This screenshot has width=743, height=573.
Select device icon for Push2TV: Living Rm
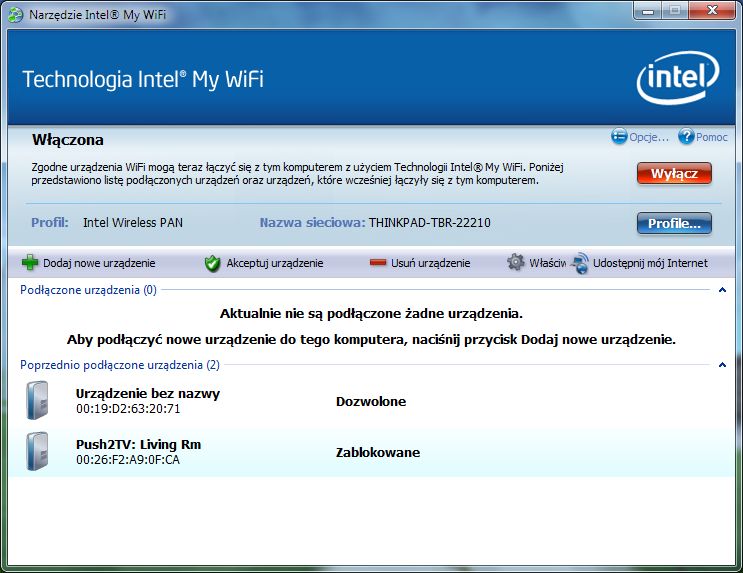38,451
